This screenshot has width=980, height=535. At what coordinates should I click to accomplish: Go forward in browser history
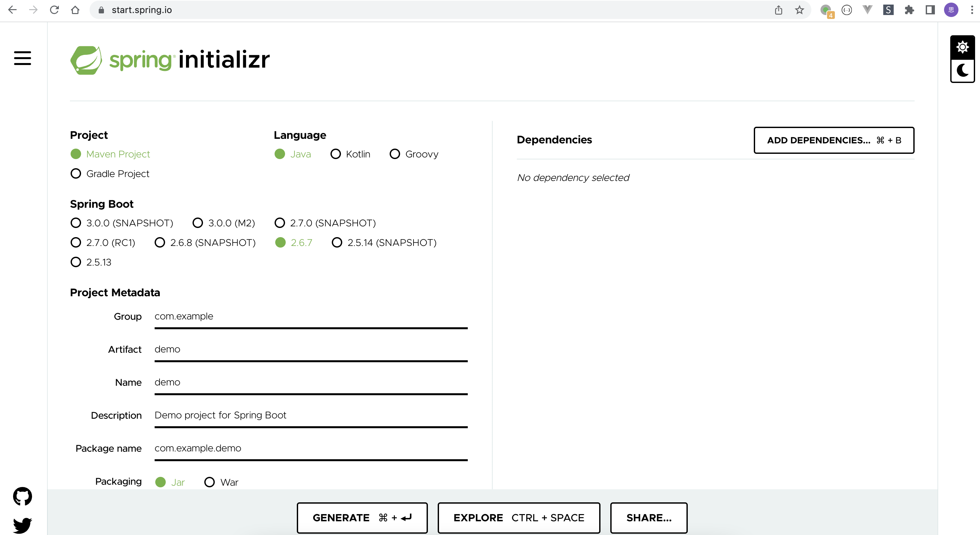click(x=33, y=10)
